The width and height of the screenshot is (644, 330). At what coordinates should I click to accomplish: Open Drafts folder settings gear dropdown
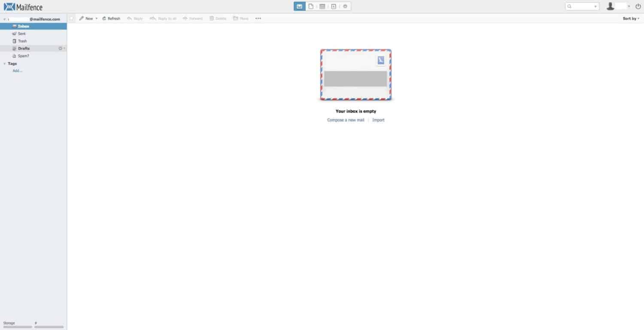pos(61,49)
